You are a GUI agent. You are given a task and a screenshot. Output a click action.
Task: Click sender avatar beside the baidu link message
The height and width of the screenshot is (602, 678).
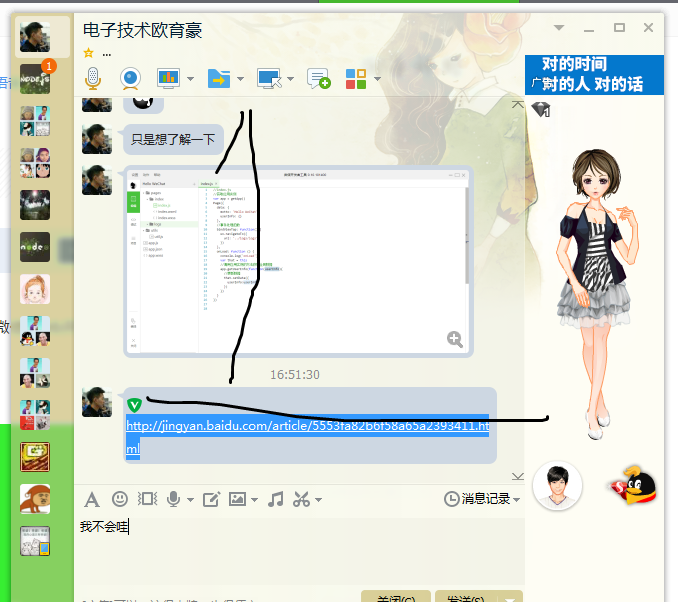[97, 402]
